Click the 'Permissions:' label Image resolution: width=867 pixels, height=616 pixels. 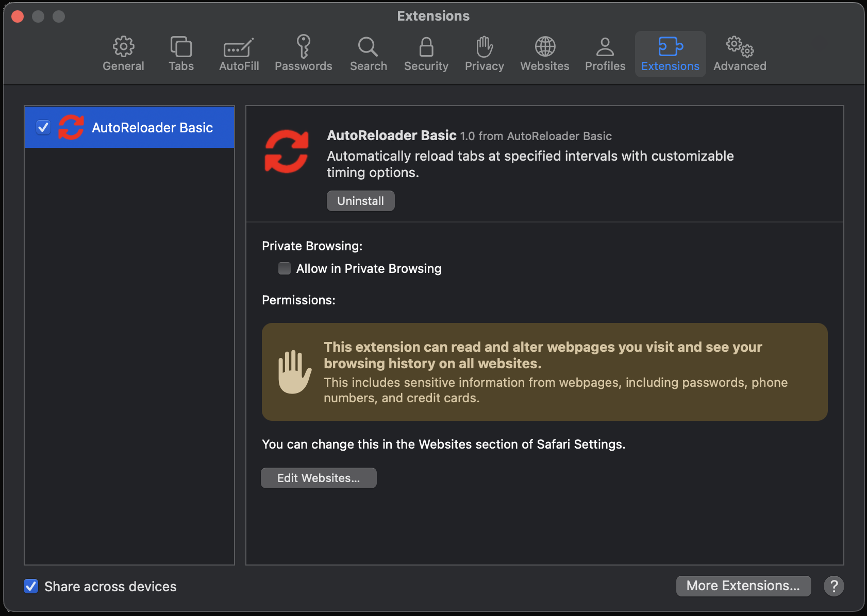click(x=298, y=300)
